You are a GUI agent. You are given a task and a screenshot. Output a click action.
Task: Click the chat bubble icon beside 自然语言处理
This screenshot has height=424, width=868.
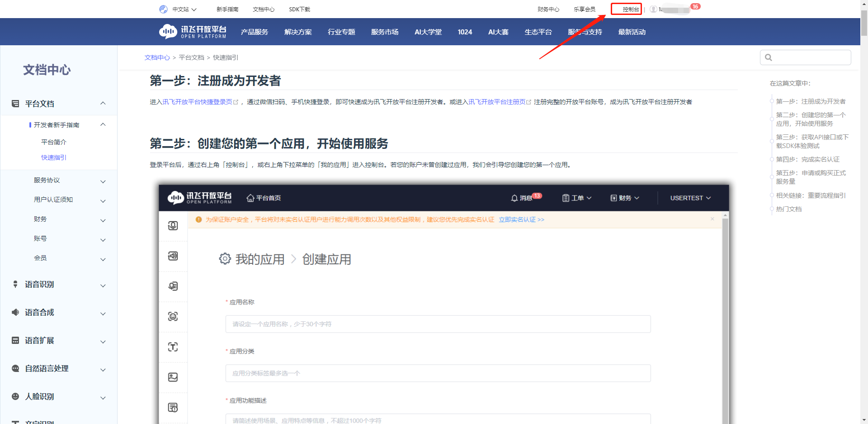pos(15,368)
